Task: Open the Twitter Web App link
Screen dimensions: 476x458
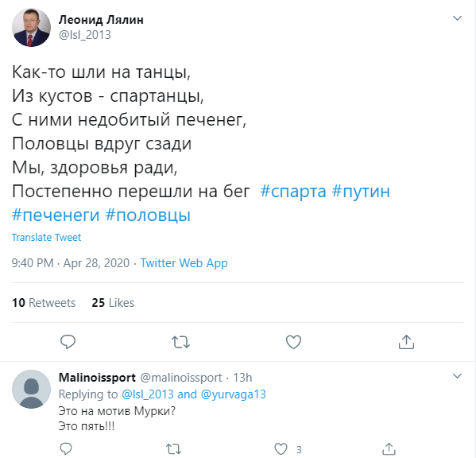Action: [x=184, y=263]
